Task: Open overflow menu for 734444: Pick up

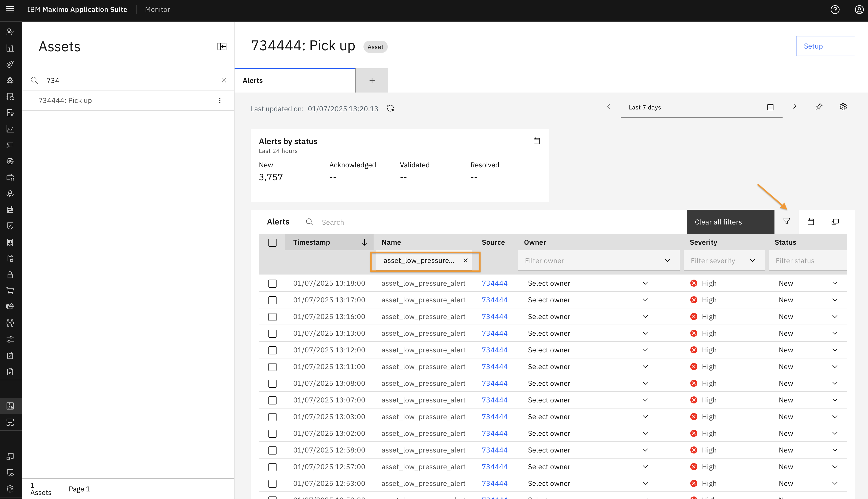Action: point(220,100)
